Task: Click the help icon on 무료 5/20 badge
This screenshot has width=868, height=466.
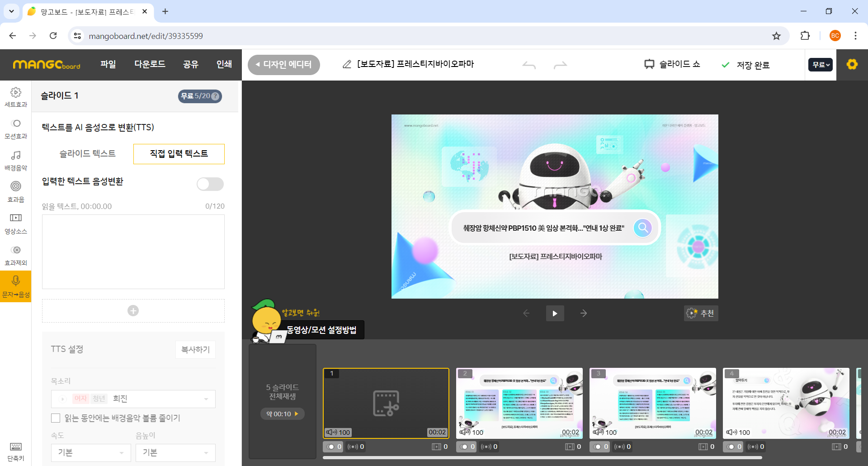Action: coord(216,96)
